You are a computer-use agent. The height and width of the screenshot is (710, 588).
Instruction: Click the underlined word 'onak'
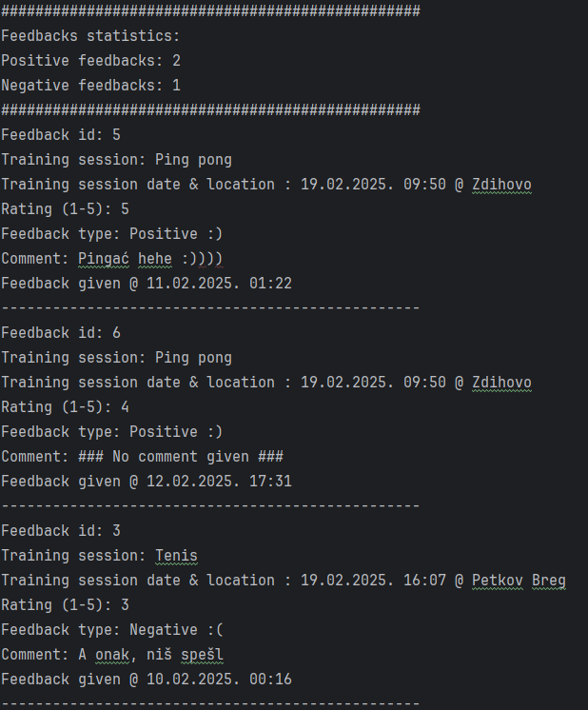click(112, 655)
